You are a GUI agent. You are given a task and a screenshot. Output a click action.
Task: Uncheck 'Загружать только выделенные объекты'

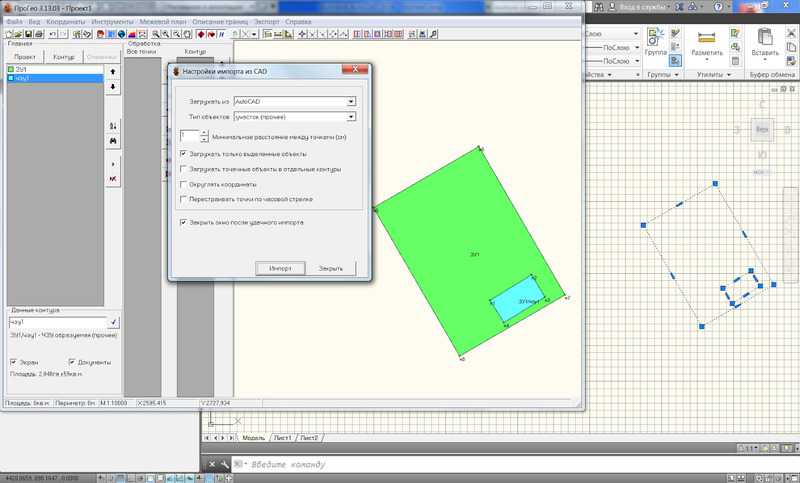183,154
